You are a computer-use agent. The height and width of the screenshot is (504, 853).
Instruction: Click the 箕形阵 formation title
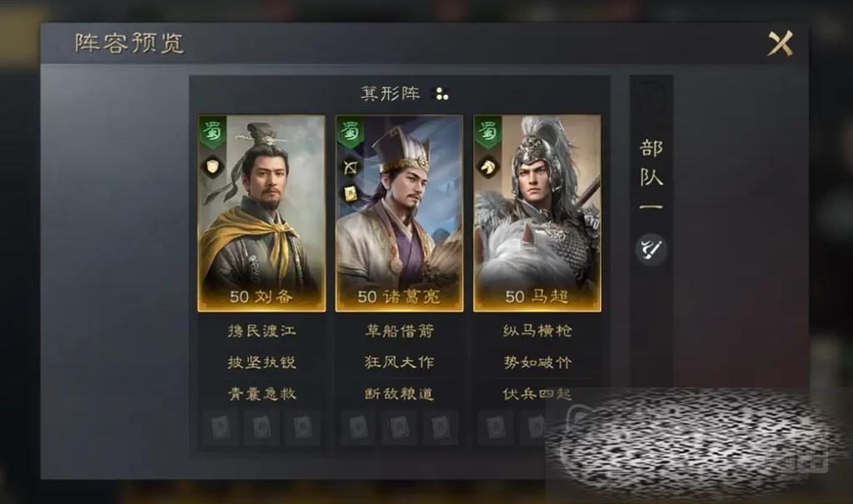pos(390,93)
